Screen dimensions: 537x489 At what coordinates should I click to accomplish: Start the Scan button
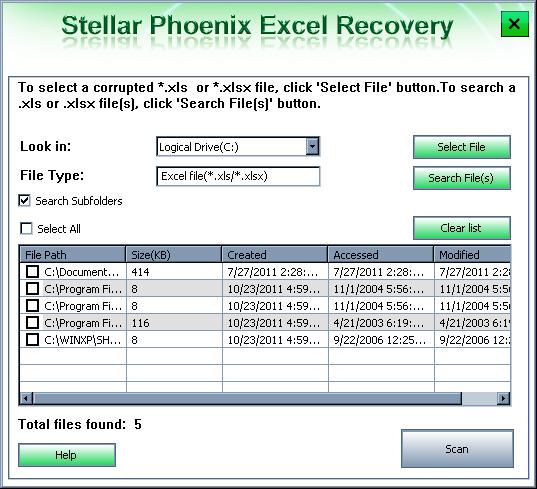click(x=457, y=449)
